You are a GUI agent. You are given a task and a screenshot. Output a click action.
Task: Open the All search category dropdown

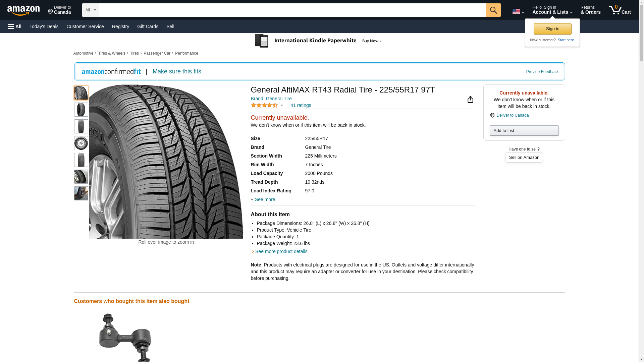coord(90,10)
